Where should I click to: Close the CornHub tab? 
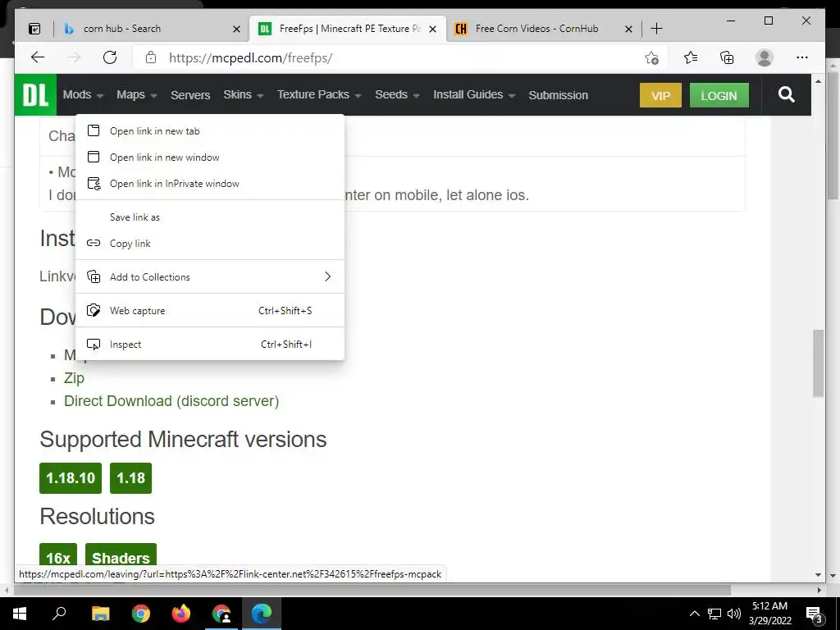click(629, 29)
